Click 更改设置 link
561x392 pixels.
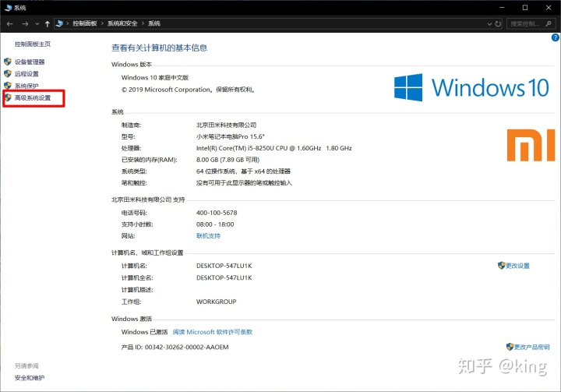[x=517, y=266]
